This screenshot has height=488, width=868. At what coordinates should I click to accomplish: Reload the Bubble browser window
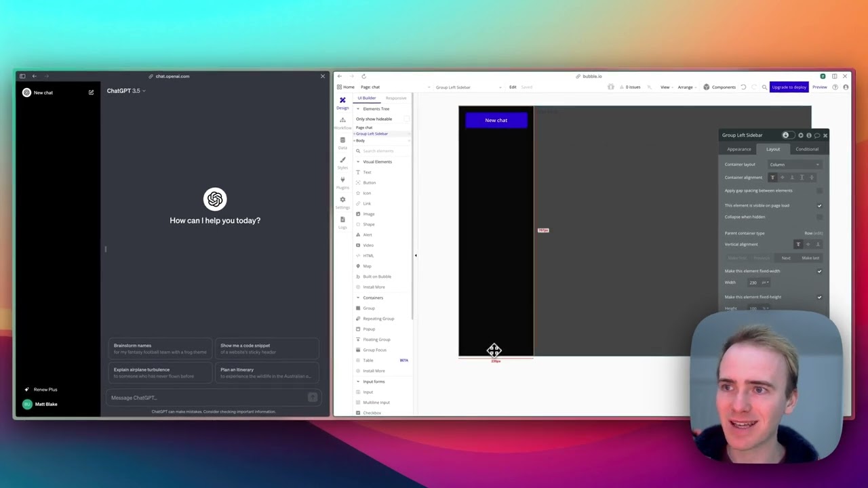pos(363,76)
